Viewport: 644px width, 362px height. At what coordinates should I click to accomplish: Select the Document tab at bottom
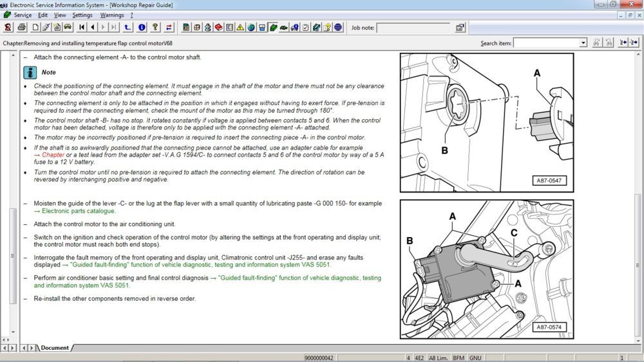click(x=55, y=348)
